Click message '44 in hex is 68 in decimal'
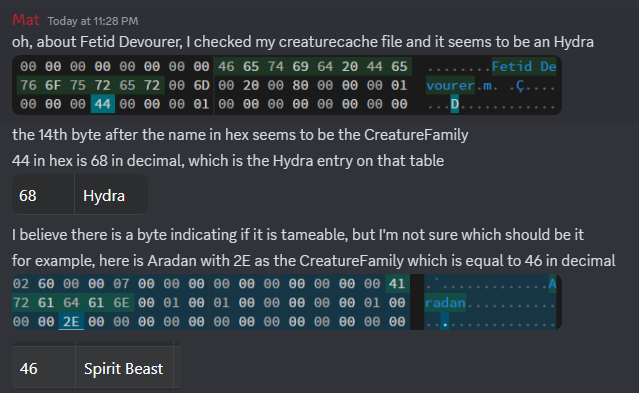Viewport: 639px width, 393px height. [x=228, y=161]
